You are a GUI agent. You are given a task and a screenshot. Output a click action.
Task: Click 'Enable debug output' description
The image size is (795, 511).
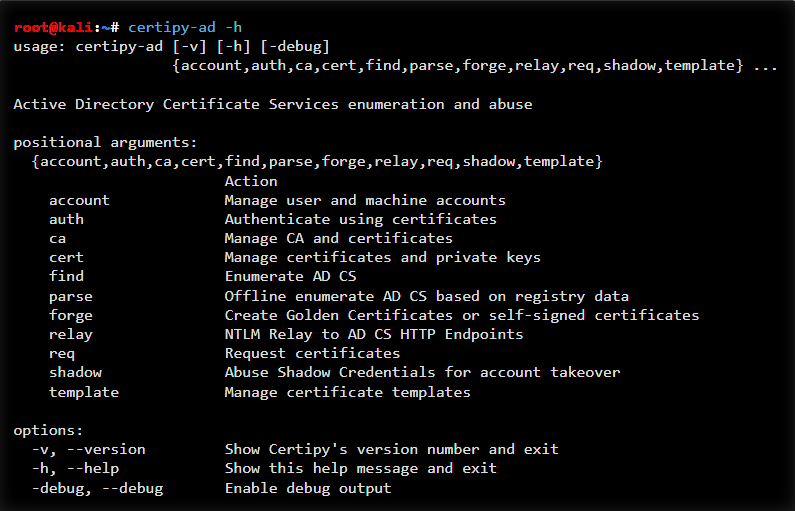[x=308, y=489]
